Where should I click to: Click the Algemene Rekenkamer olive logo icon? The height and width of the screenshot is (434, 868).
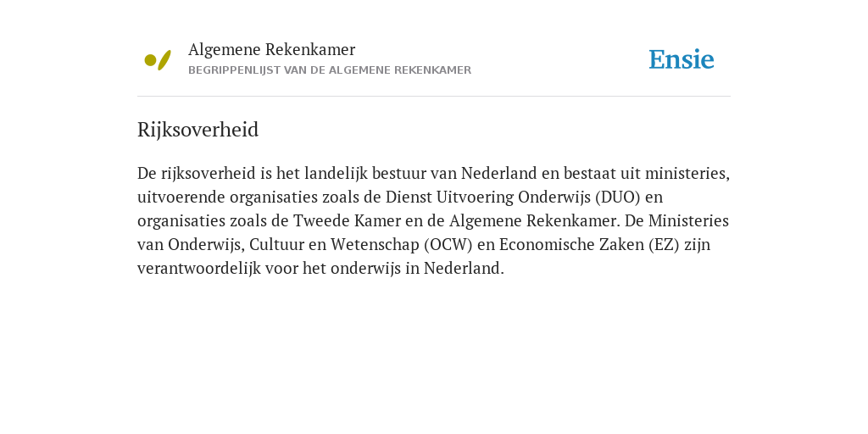[158, 60]
